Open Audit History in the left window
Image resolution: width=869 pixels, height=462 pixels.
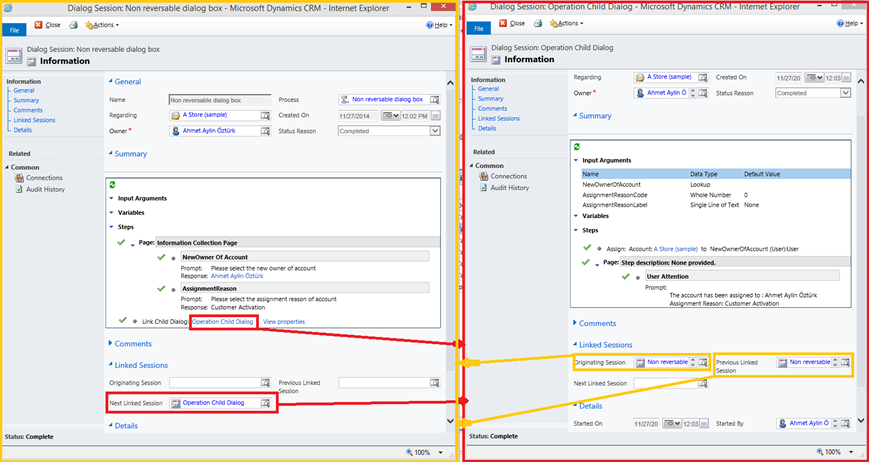[40, 189]
